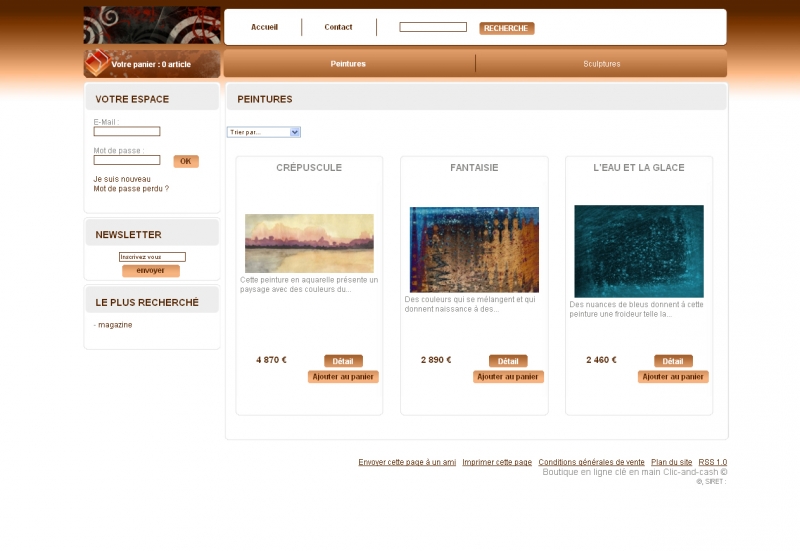This screenshot has width=800, height=551.
Task: Add Crepuscule to cart with Ajouter au panier
Action: pos(343,377)
